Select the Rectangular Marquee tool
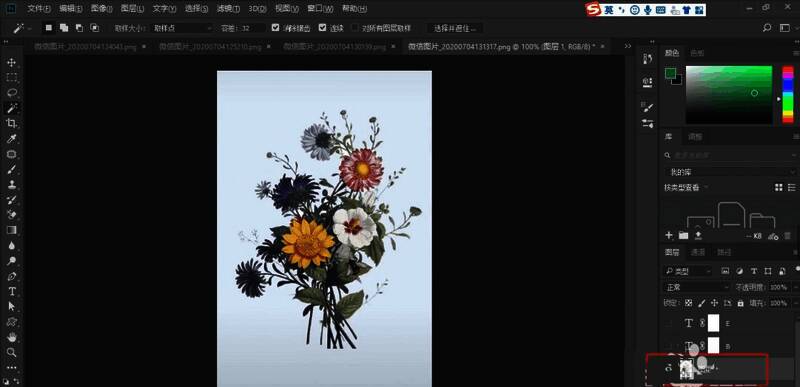The image size is (800, 387). point(11,78)
